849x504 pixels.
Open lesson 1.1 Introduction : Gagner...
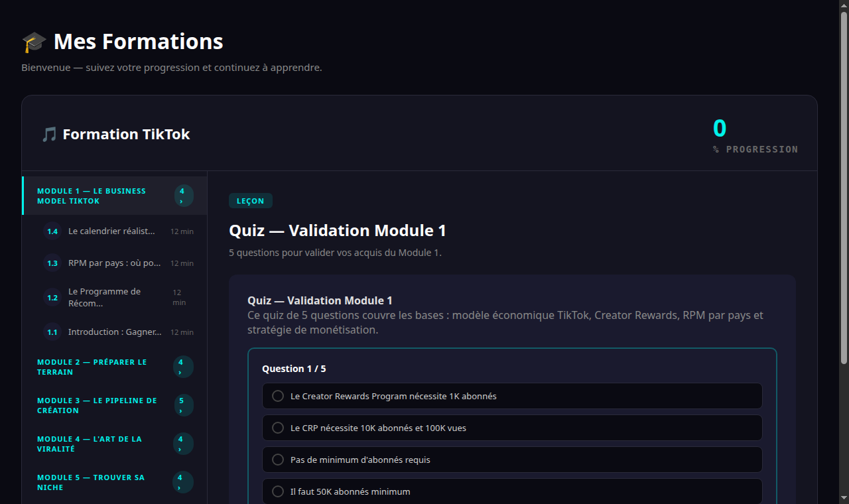tap(115, 332)
